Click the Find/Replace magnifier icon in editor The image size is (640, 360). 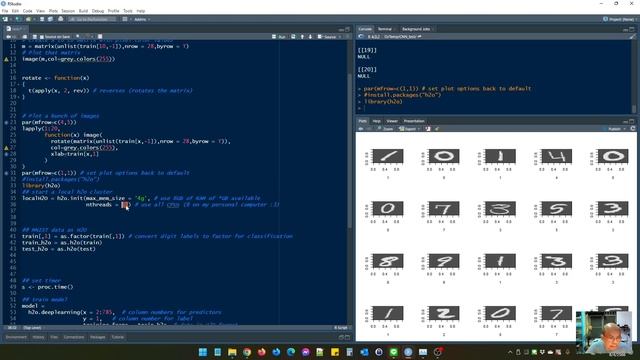[78, 37]
